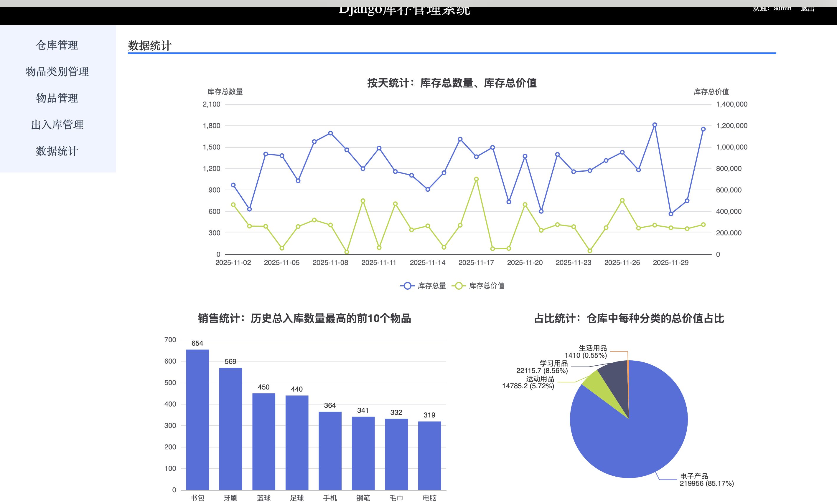Click the blue 库存总量 legend marker icon
The image size is (837, 504).
tap(407, 286)
